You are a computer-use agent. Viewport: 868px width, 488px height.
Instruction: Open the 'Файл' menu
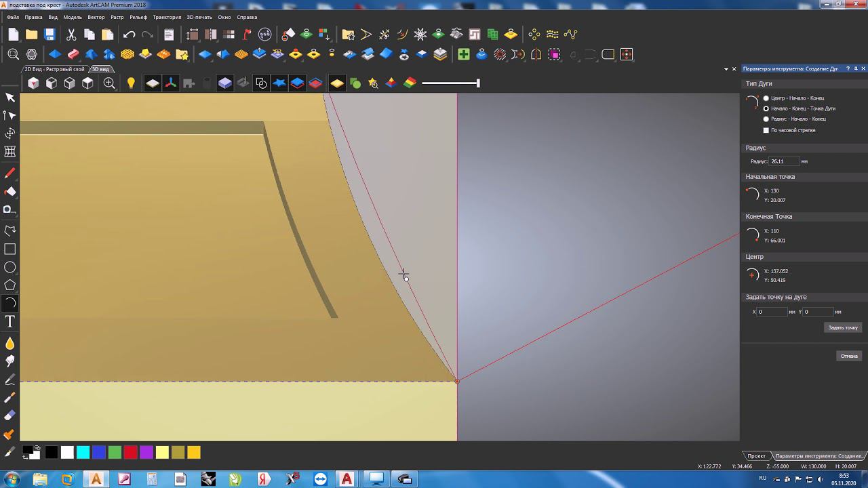point(13,17)
